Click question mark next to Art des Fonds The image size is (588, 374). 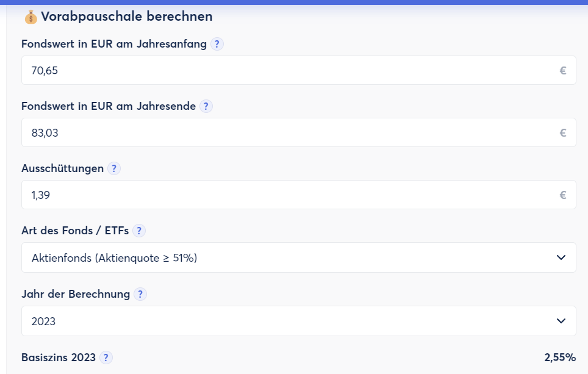pyautogui.click(x=140, y=231)
